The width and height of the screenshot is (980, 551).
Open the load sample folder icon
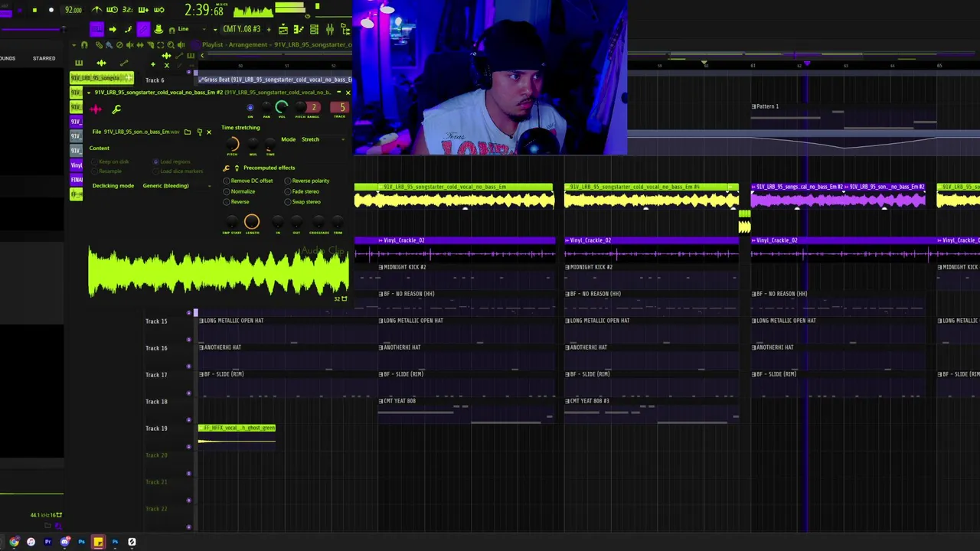188,132
